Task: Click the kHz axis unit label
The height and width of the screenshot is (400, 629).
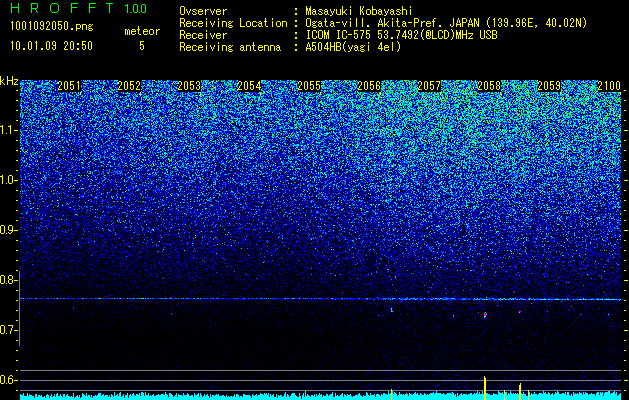Action: [9, 81]
